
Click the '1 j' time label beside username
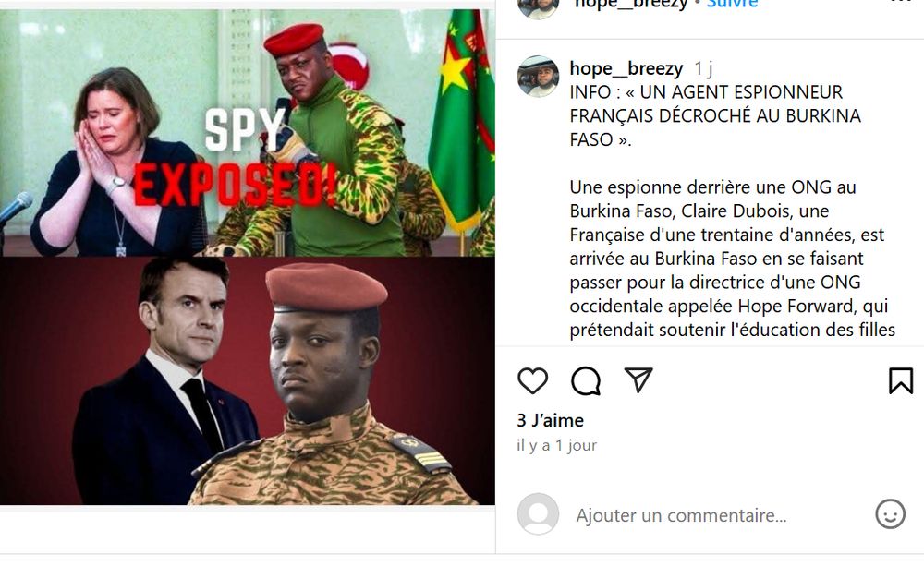tap(703, 69)
